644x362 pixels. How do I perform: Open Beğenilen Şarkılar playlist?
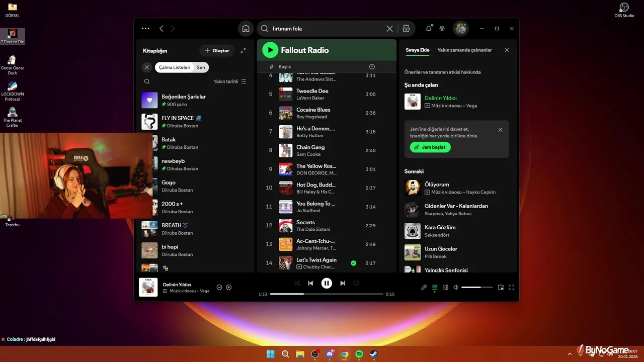pyautogui.click(x=195, y=100)
